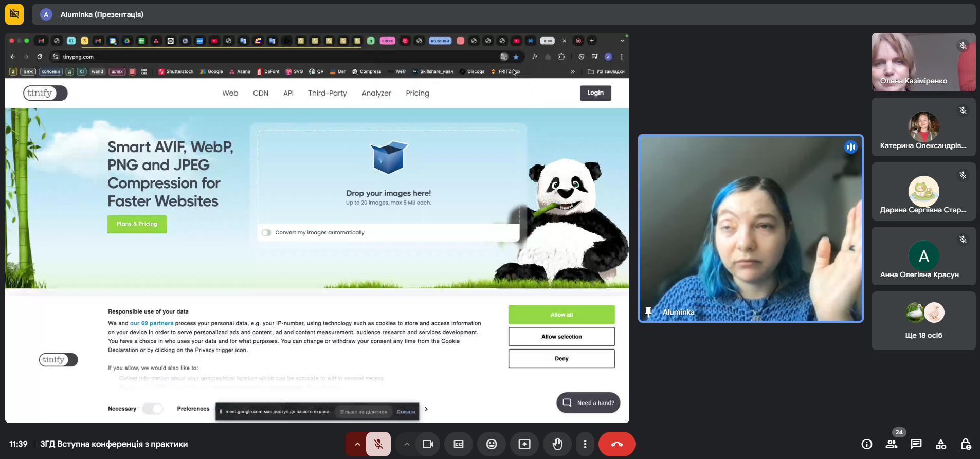This screenshot has width=980, height=459.
Task: Click the yellow presentation icon beside Aluminka title
Action: click(x=14, y=14)
